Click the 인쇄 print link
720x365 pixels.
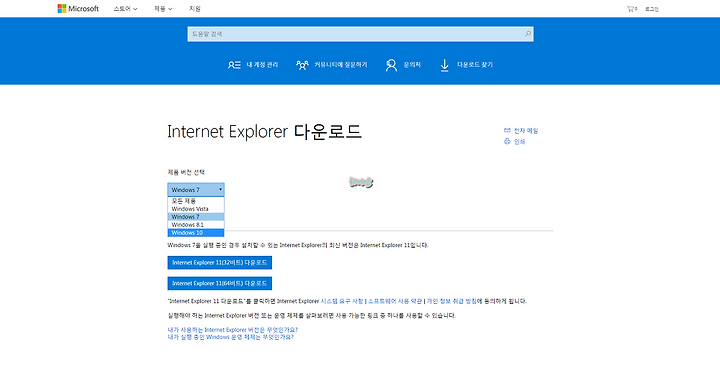(x=515, y=142)
